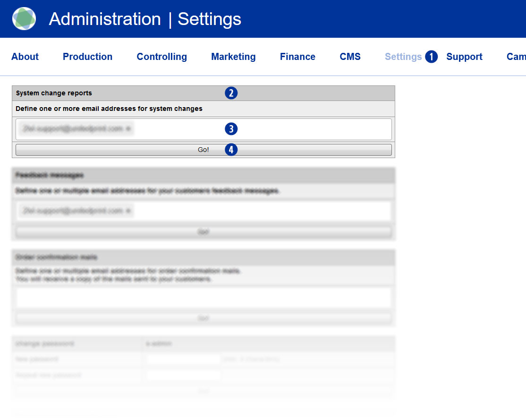The height and width of the screenshot is (420, 526).
Task: Go to the Controlling section
Action: click(161, 57)
